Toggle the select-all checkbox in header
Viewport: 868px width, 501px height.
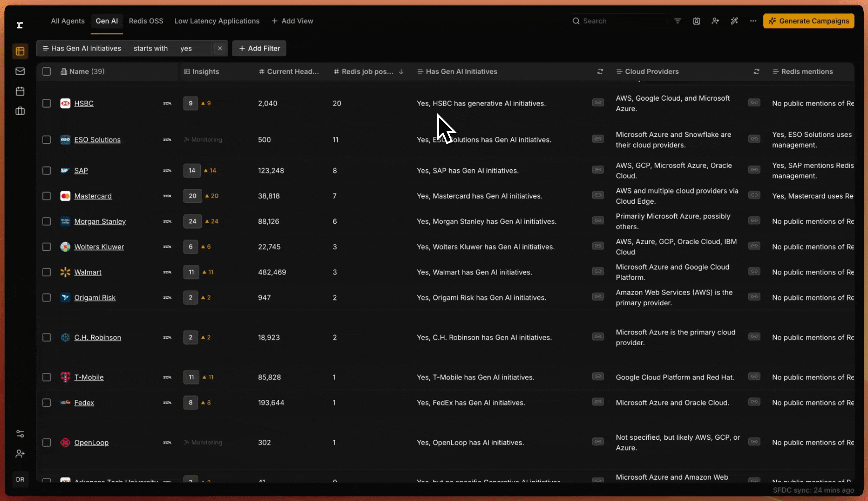(x=46, y=71)
